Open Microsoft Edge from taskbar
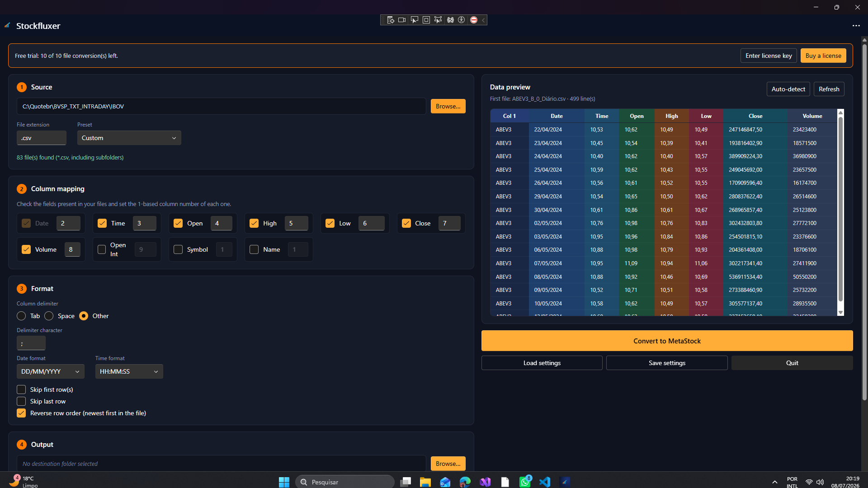The image size is (868, 488). (x=465, y=482)
